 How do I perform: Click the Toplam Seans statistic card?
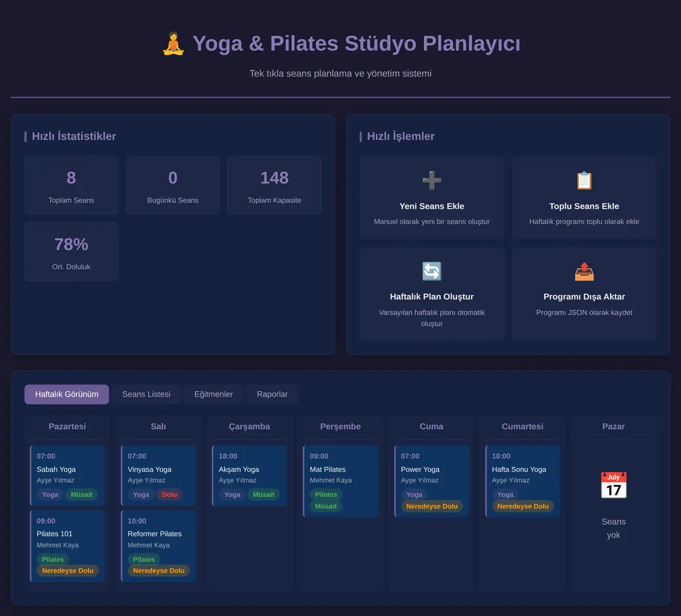pos(71,185)
